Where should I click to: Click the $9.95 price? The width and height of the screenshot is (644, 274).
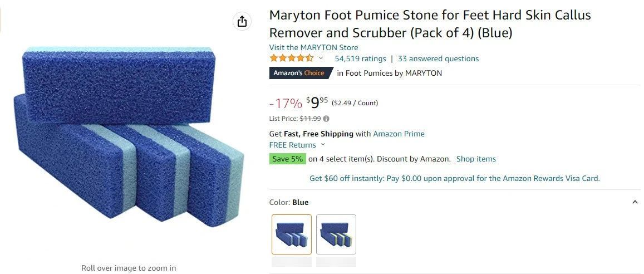click(x=316, y=102)
